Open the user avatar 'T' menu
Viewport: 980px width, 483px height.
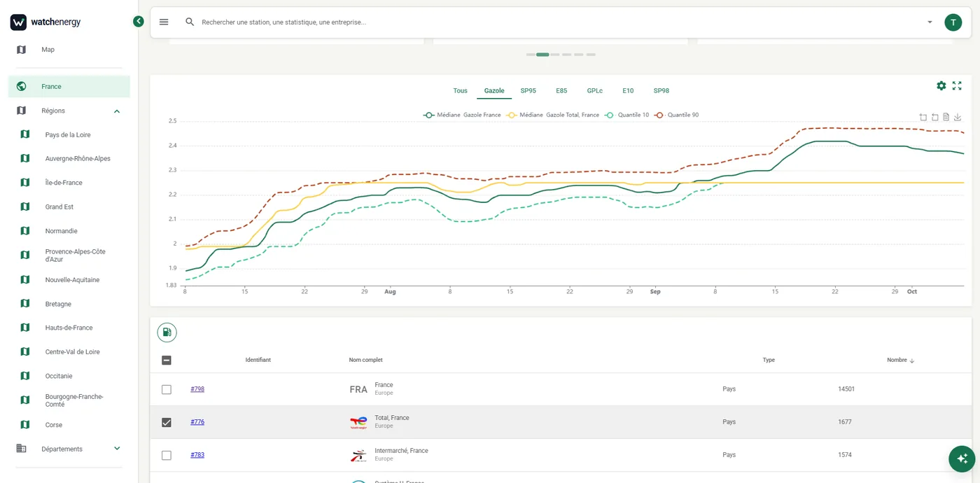tap(953, 22)
